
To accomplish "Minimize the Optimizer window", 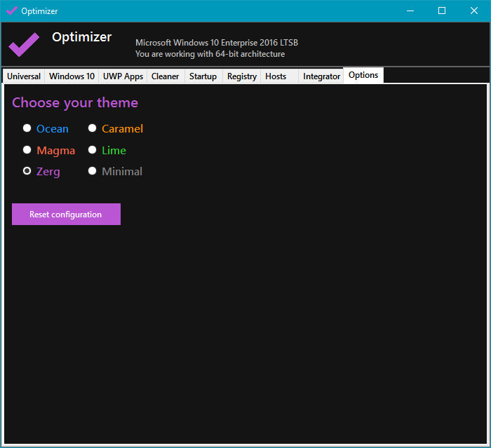I will tap(410, 11).
